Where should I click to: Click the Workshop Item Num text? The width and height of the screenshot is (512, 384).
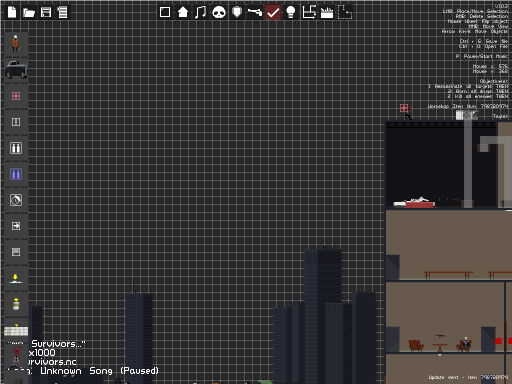click(468, 106)
